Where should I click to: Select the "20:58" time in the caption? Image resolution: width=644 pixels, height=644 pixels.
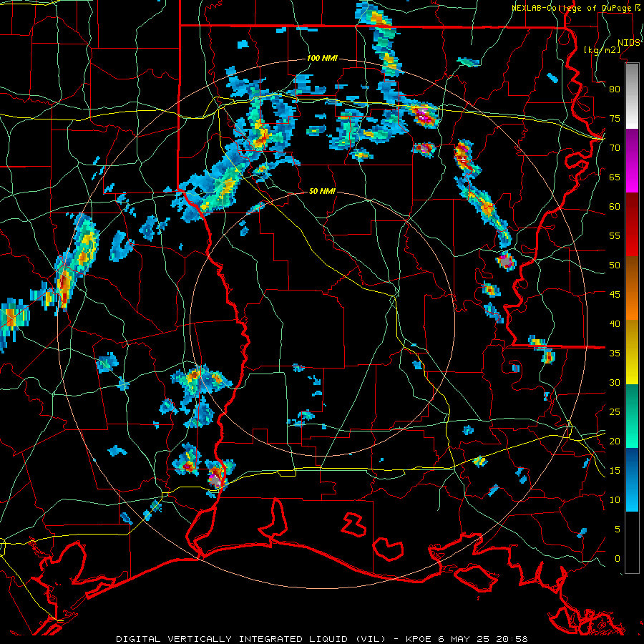[x=512, y=639]
